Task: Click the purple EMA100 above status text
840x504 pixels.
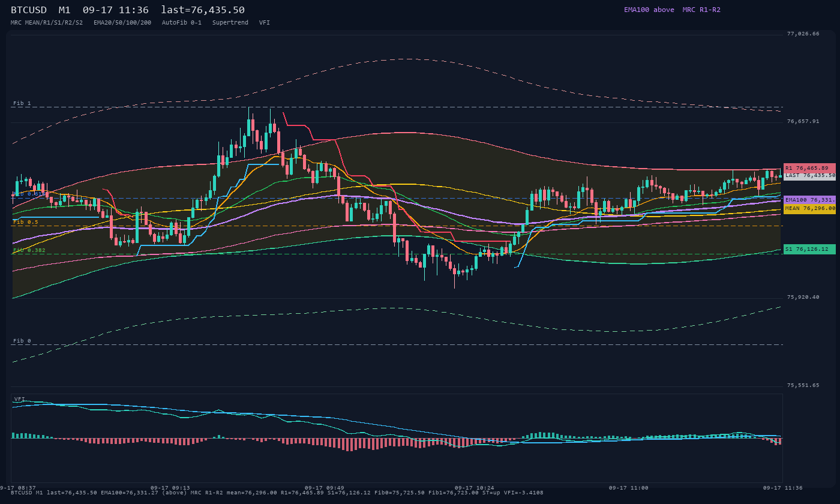Action: point(649,10)
